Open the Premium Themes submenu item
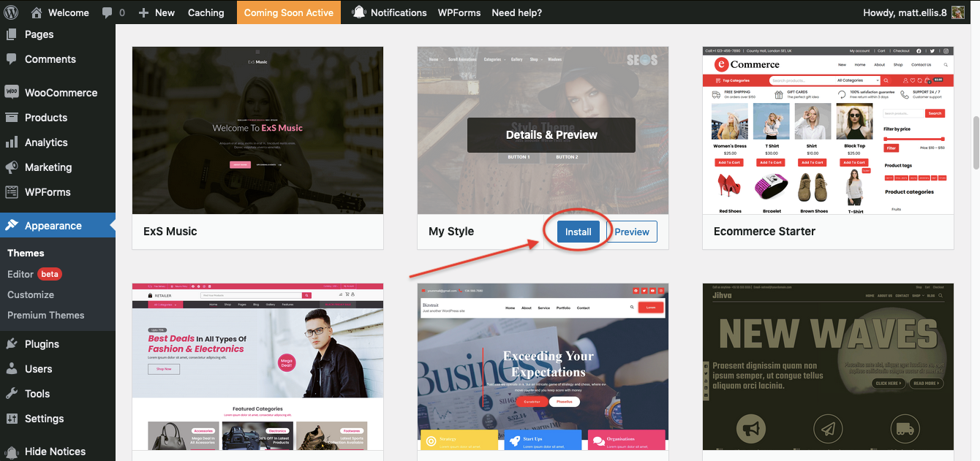Viewport: 980px width, 461px height. pos(45,315)
